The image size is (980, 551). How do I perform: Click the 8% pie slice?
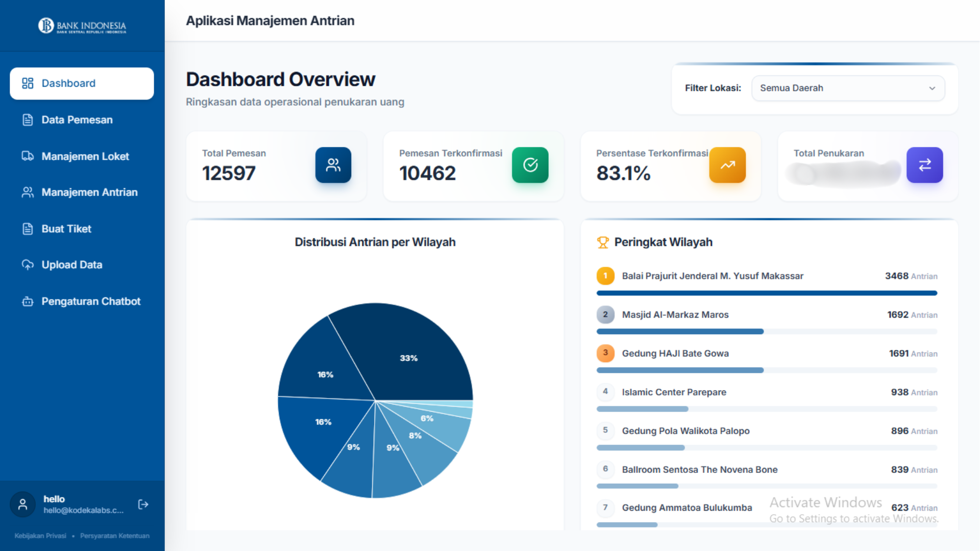[415, 436]
